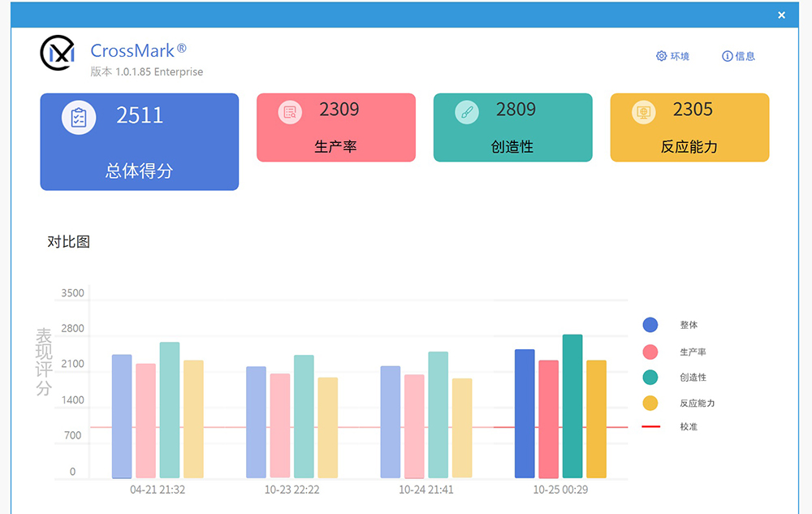Click the blue overall bar for 10-23 22:22

(257, 422)
